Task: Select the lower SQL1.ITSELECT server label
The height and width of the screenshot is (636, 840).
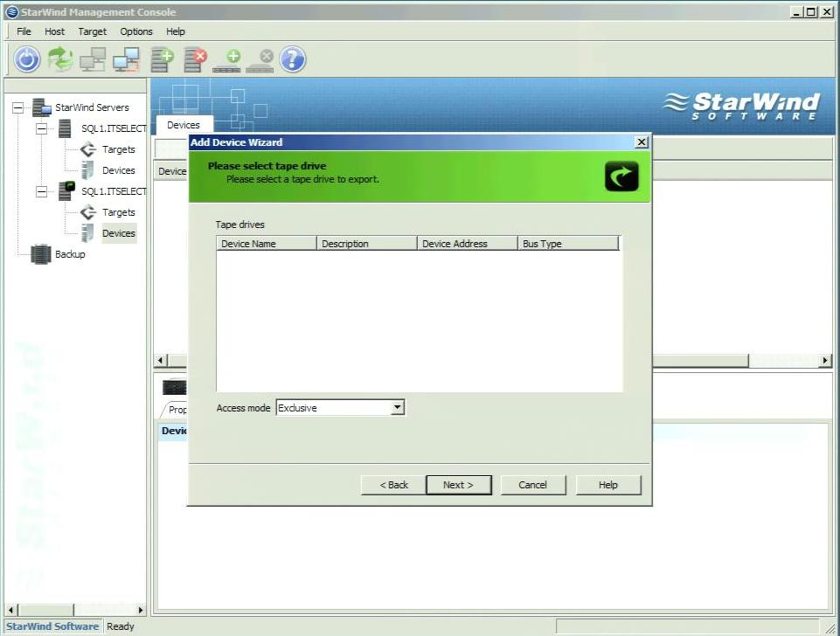Action: [114, 191]
